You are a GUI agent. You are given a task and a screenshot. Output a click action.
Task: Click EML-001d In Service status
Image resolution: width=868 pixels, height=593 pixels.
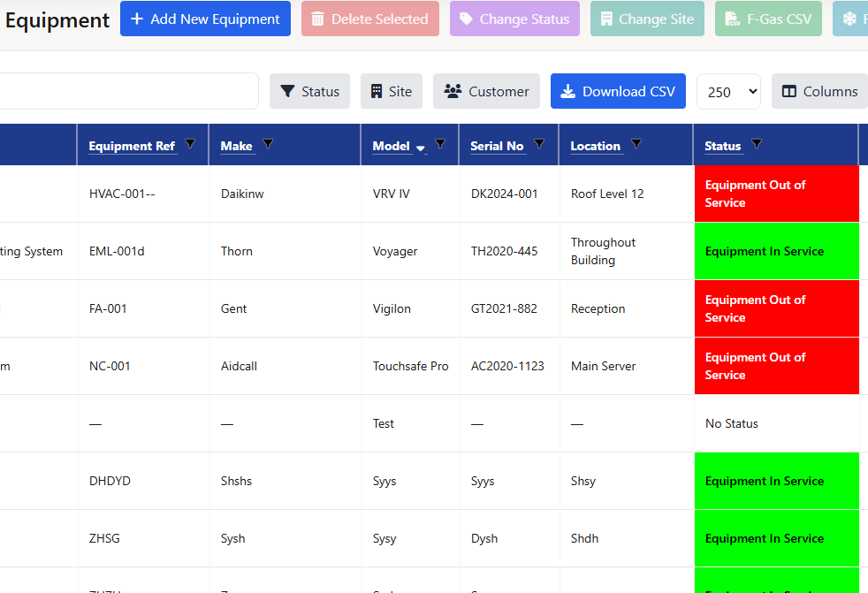pos(777,251)
